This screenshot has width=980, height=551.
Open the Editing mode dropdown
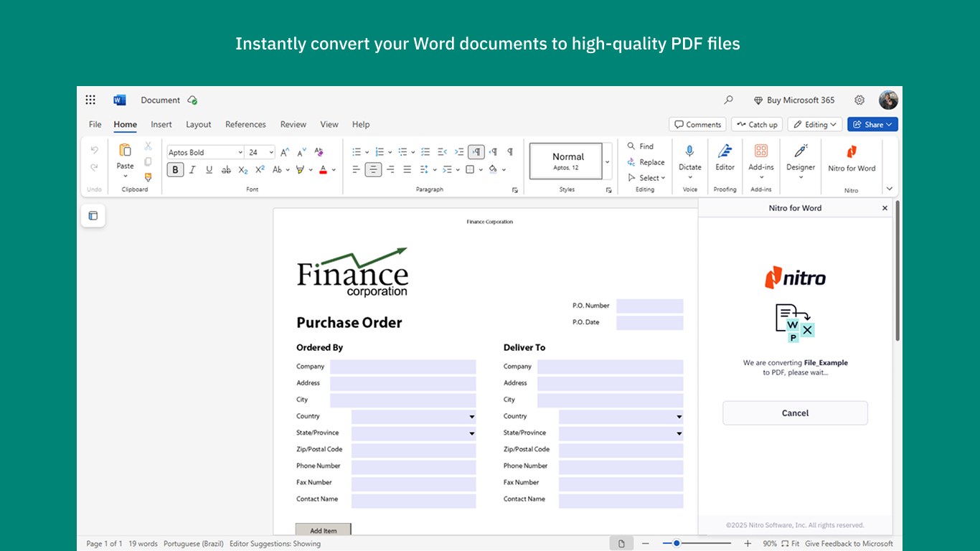[815, 125]
